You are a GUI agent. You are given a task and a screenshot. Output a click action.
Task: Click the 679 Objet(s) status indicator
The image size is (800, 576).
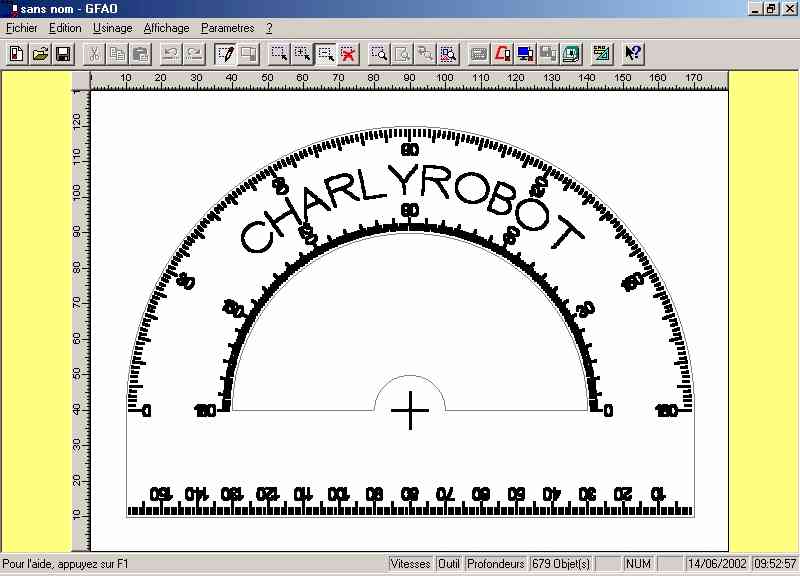[x=561, y=564]
